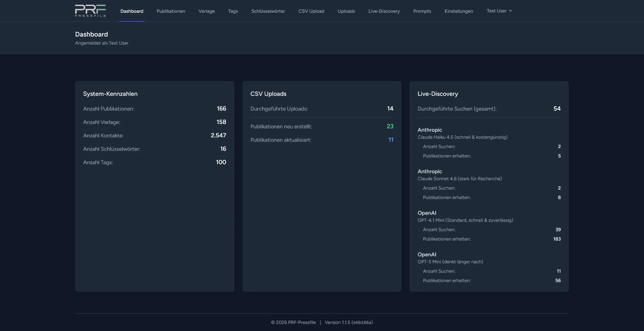Click the 'Durchgeführte Uploads:' label
The image size is (644, 331).
[279, 109]
